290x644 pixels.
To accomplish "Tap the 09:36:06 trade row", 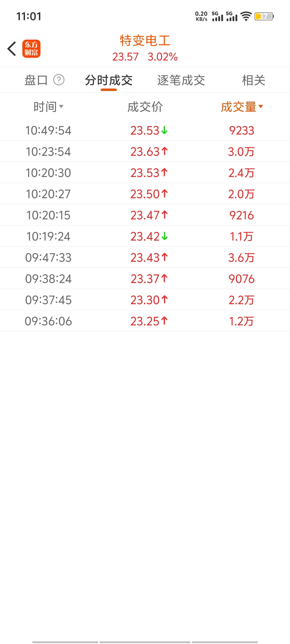I will coord(145,321).
